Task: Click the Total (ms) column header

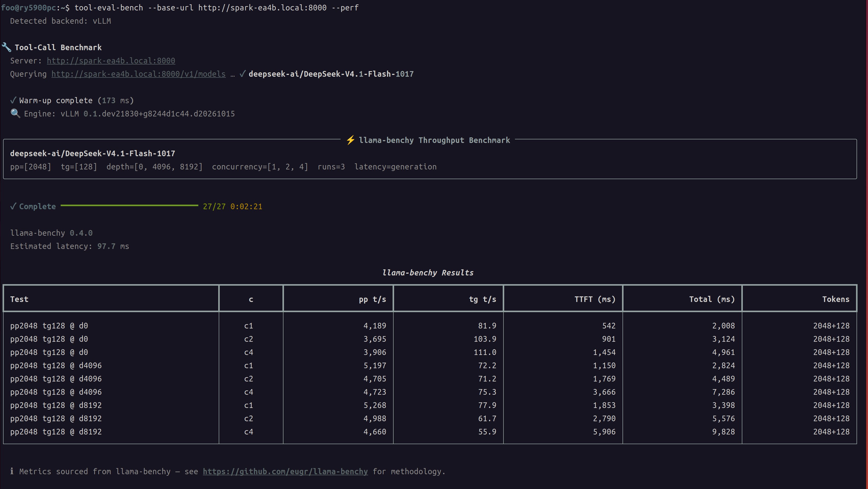Action: point(712,299)
